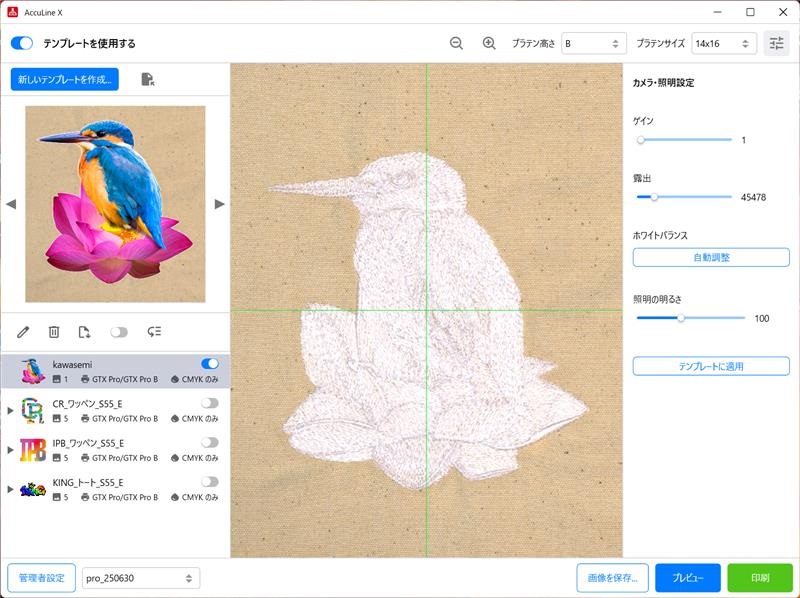
Task: Open the プラテンサイズ 14x16 dropdown
Action: pos(723,43)
